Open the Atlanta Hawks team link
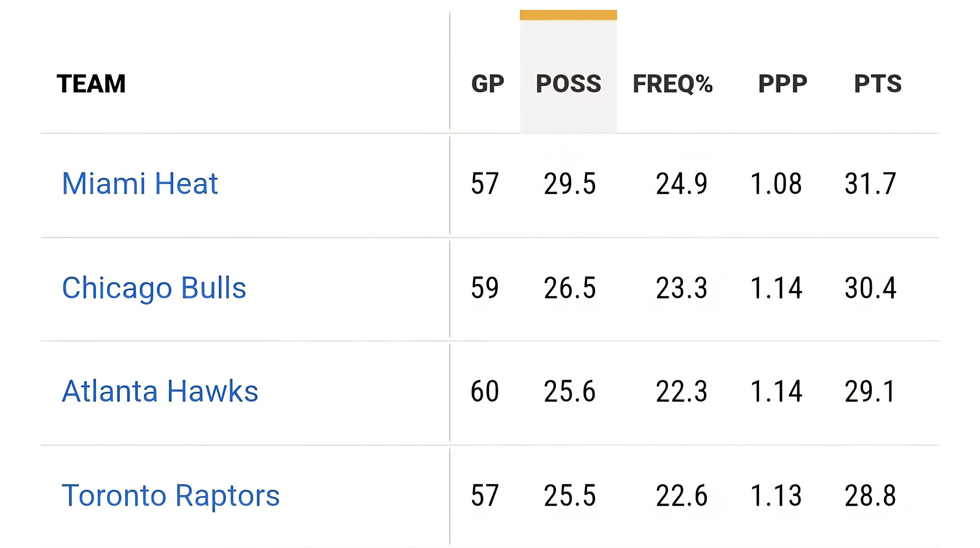This screenshot has height=548, width=980. click(160, 391)
